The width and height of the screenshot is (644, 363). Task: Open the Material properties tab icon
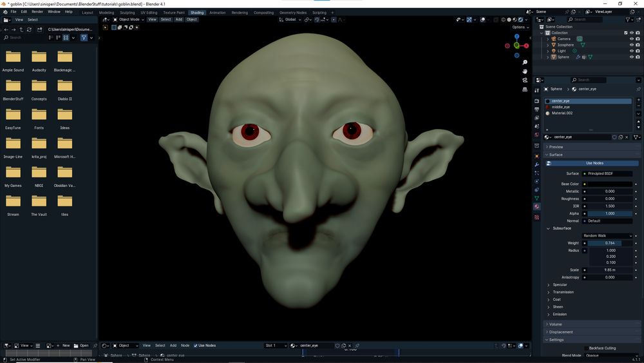point(537,207)
